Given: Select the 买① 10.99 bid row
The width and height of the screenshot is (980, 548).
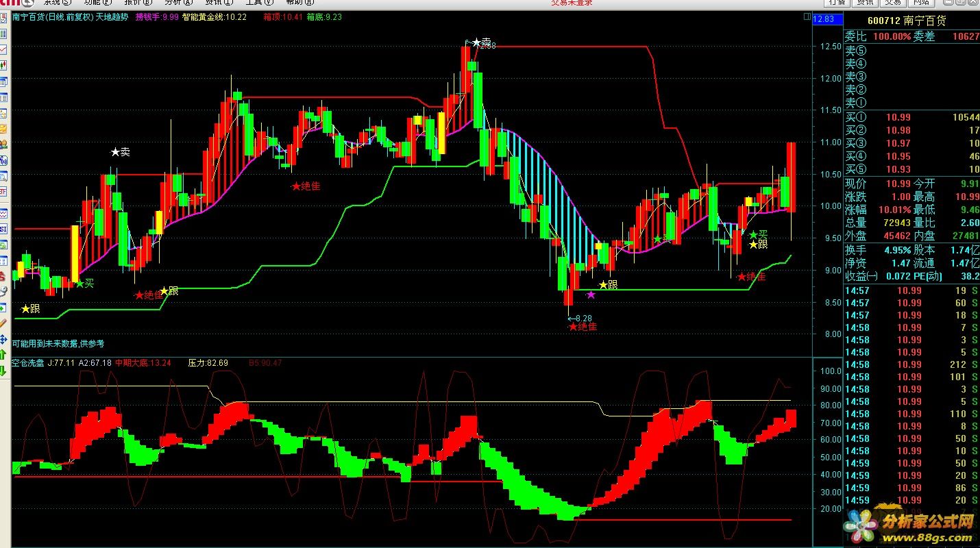Looking at the screenshot, I should tap(911, 117).
